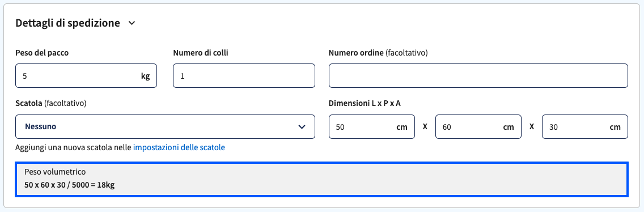Click the Peso del pacco label

[42, 53]
